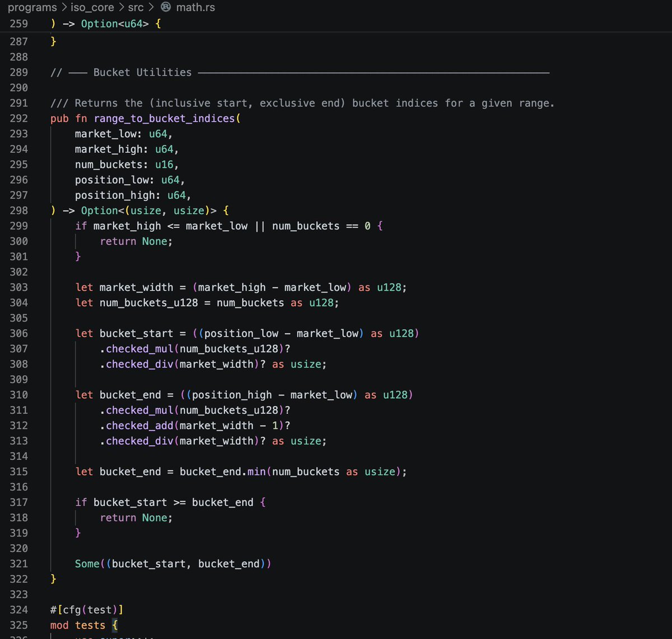Click the parameter 'market_high: u64,' on line 294
The height and width of the screenshot is (639, 672).
(x=127, y=149)
